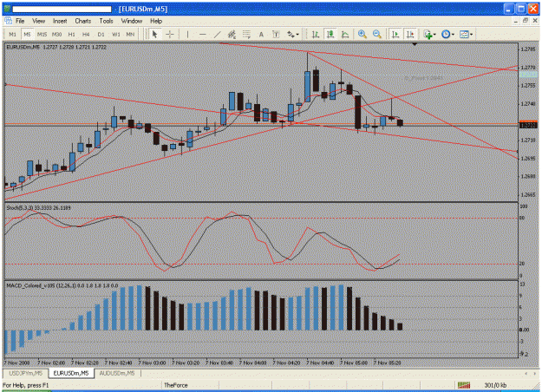Switch chart to bar chart type
Screen dimensions: 542x392
tap(316, 34)
